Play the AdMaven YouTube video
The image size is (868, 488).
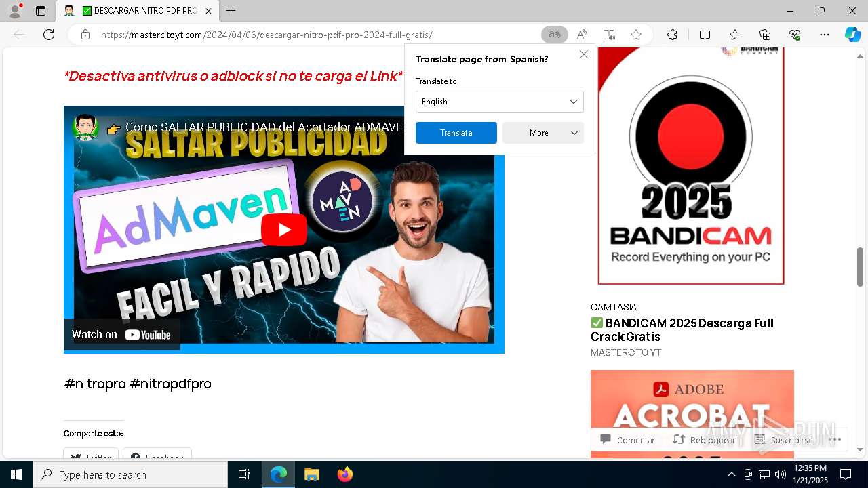(x=284, y=230)
